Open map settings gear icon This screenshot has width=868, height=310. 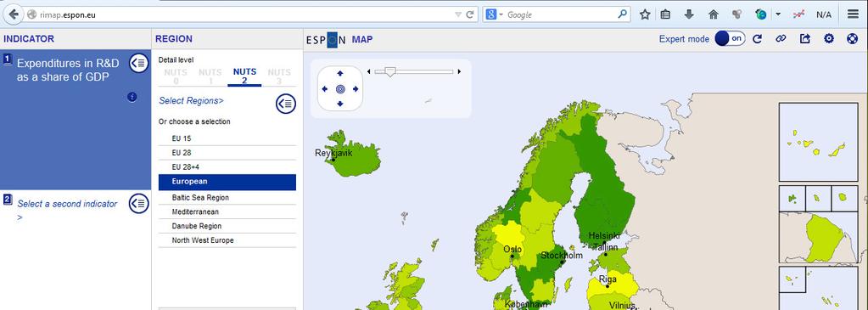point(829,39)
